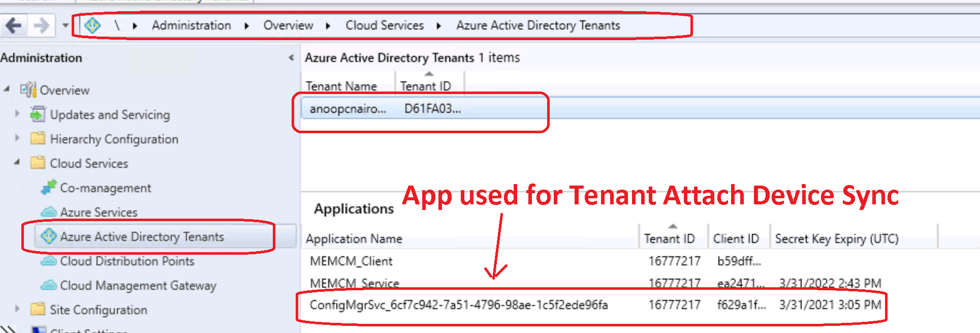Collapse the Cloud Services folder

coord(17,162)
